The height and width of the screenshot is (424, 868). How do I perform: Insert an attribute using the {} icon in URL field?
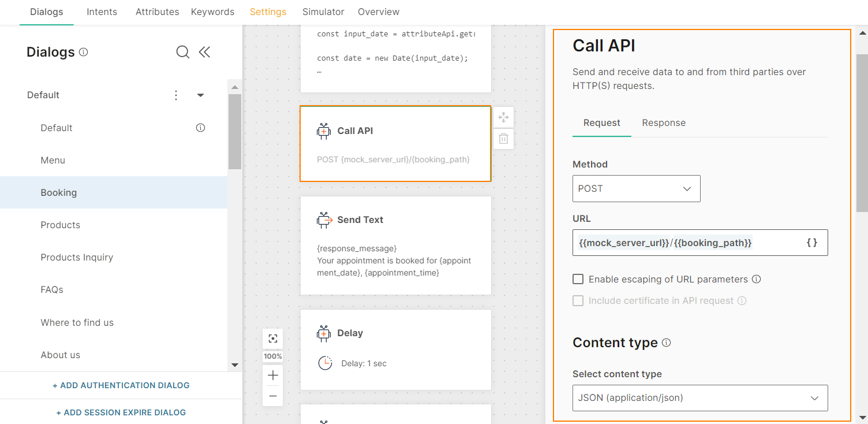click(x=812, y=243)
